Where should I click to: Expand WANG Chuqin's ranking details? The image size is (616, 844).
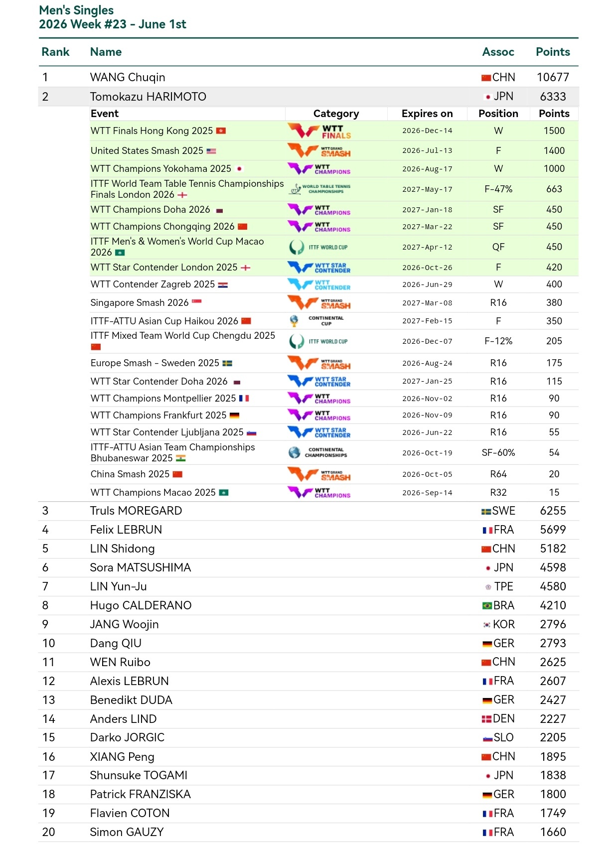click(x=308, y=77)
